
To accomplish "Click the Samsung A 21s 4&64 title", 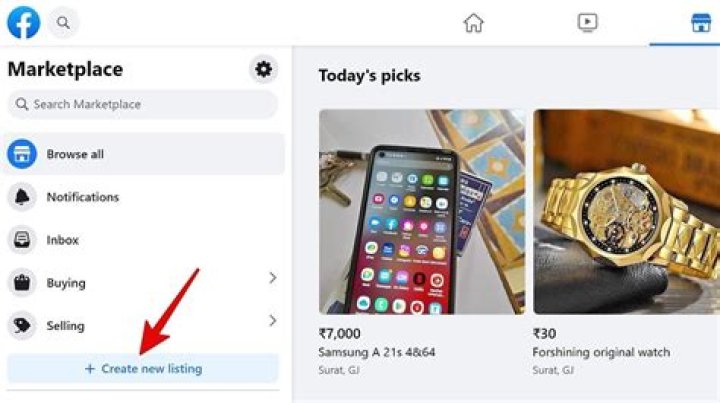I will point(377,352).
